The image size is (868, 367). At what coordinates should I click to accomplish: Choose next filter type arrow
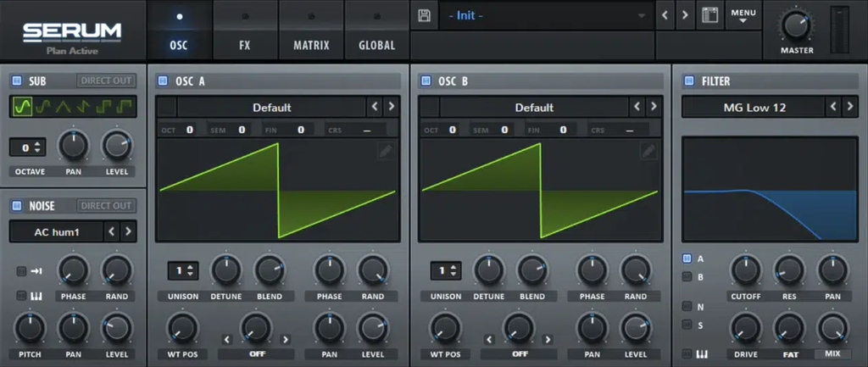(x=849, y=107)
